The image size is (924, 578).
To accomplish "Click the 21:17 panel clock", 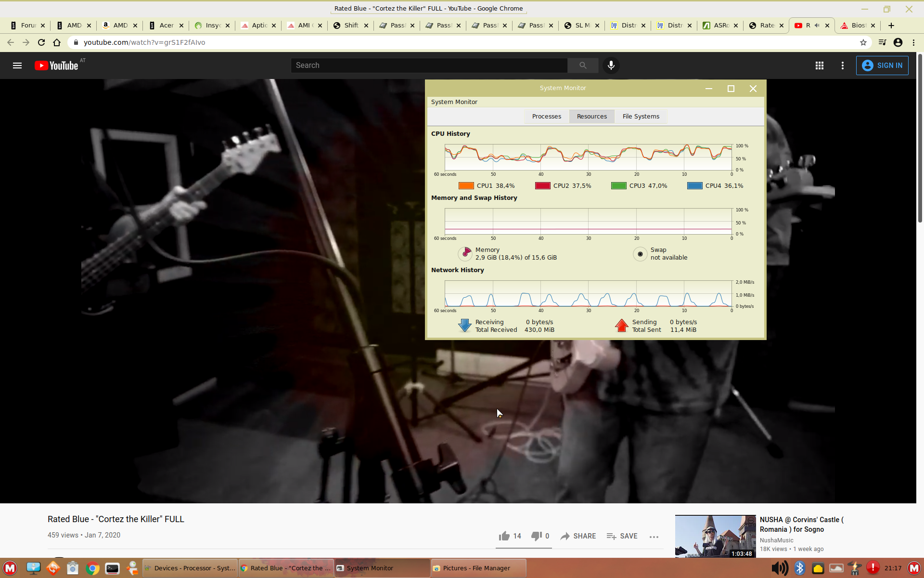I will coord(893,568).
